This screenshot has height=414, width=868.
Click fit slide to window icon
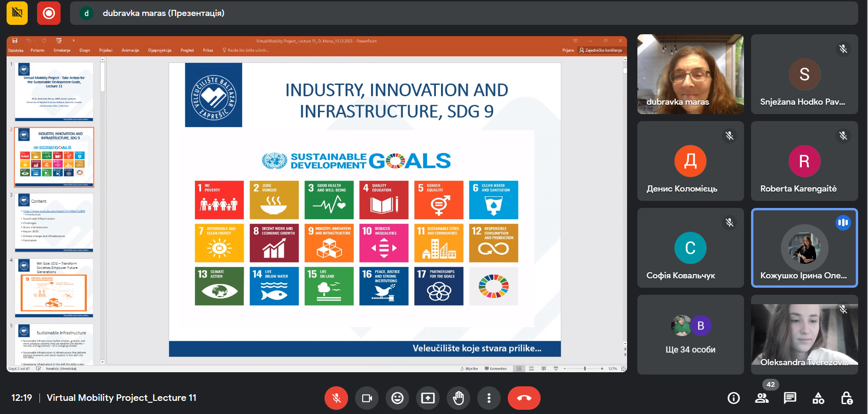coord(623,369)
